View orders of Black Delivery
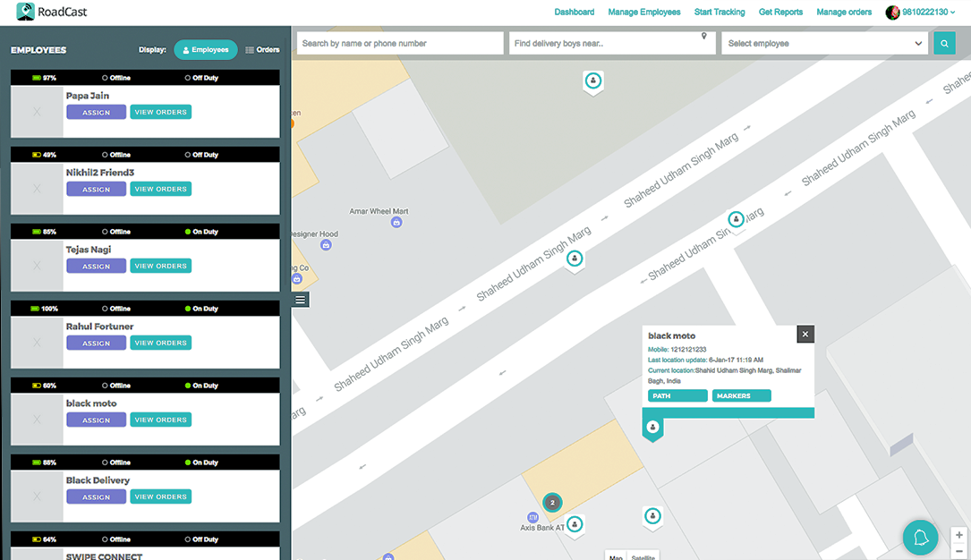The width and height of the screenshot is (971, 560). (x=160, y=496)
